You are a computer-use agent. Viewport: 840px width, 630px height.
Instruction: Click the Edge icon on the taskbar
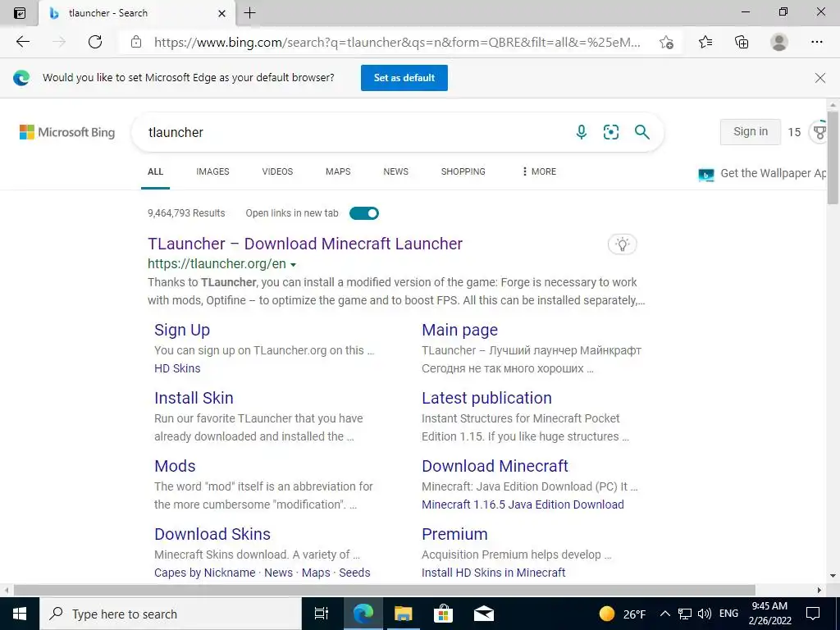(363, 614)
